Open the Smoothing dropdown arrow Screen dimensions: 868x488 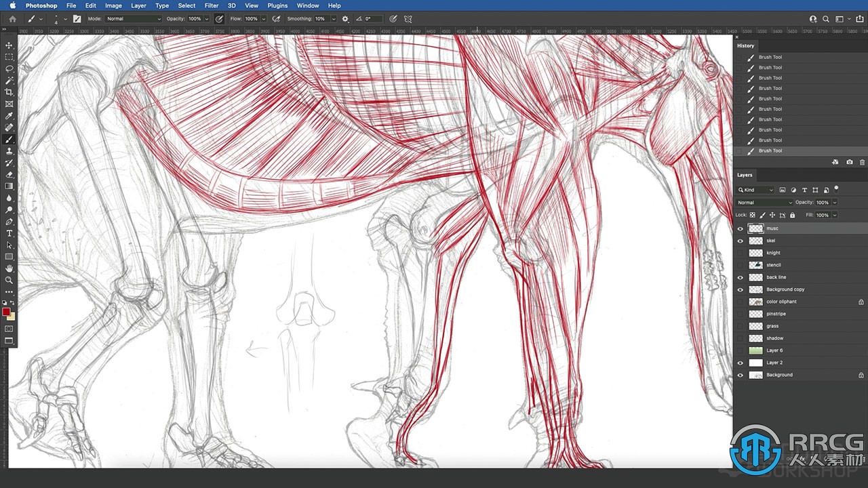(333, 19)
